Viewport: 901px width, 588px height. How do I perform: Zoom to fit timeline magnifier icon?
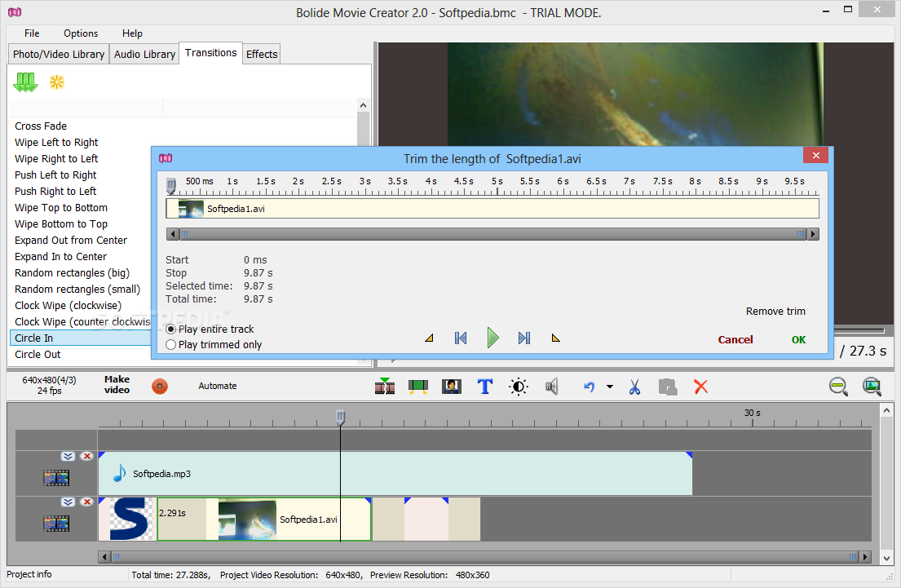pos(872,387)
